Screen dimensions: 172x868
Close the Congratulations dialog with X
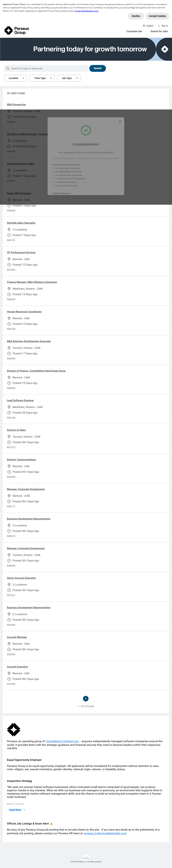120,121
